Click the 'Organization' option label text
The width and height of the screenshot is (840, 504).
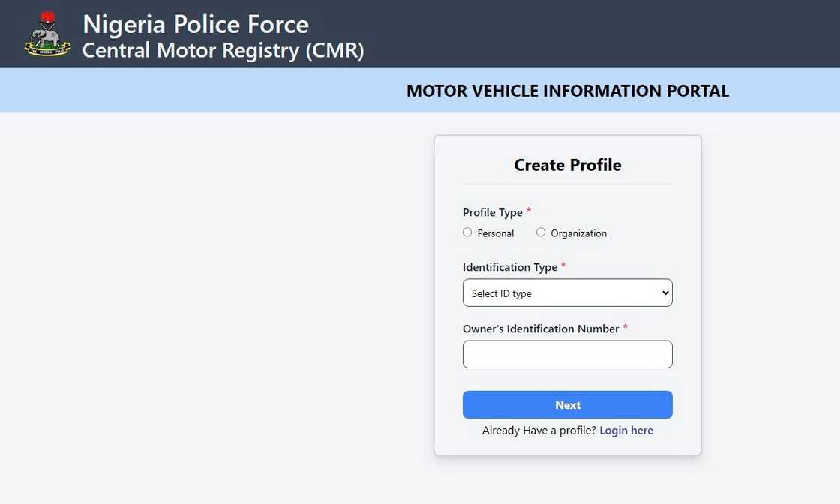tap(578, 233)
